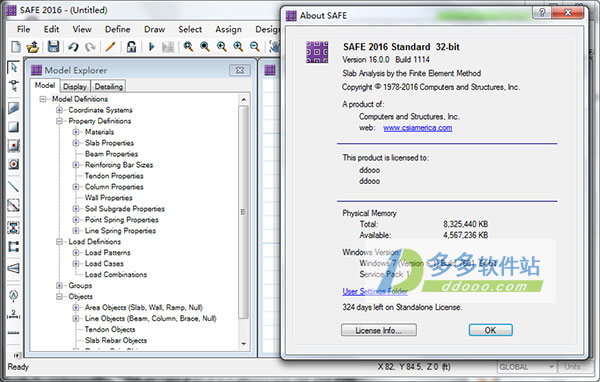Viewport: 600px width, 382px height.
Task: Select the dashed-box quick draw lines tool
Action: (14, 206)
